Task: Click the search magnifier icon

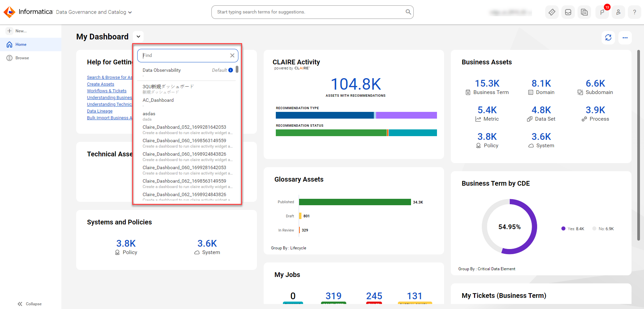Action: click(x=408, y=12)
